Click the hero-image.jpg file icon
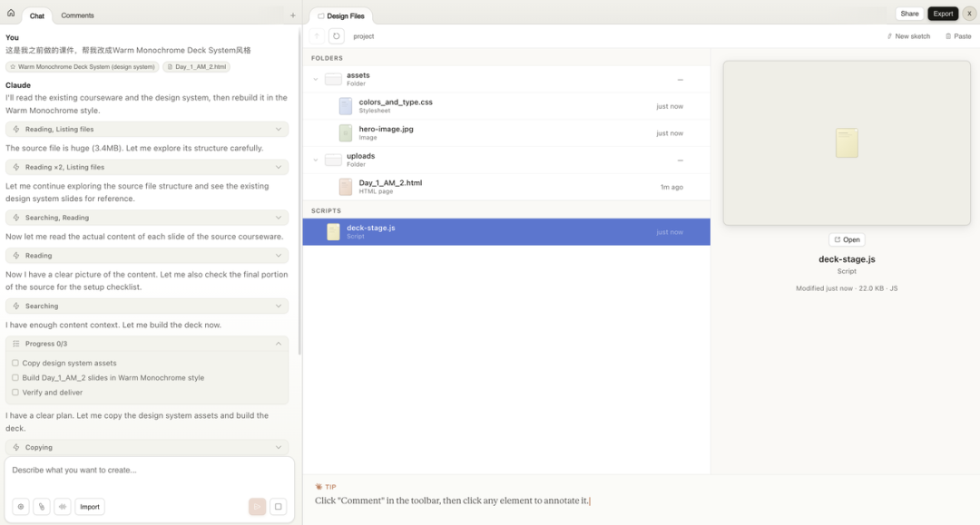This screenshot has width=980, height=525. tap(345, 133)
